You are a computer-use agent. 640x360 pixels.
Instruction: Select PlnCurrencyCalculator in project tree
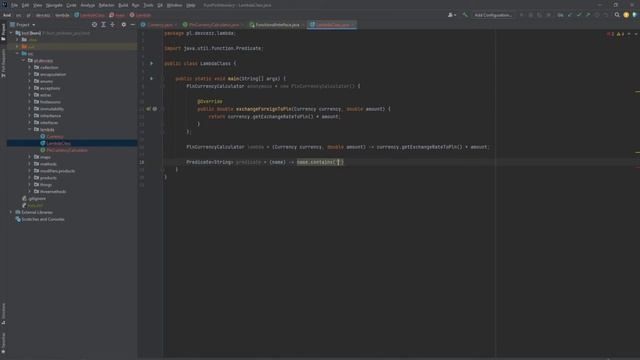tap(67, 150)
